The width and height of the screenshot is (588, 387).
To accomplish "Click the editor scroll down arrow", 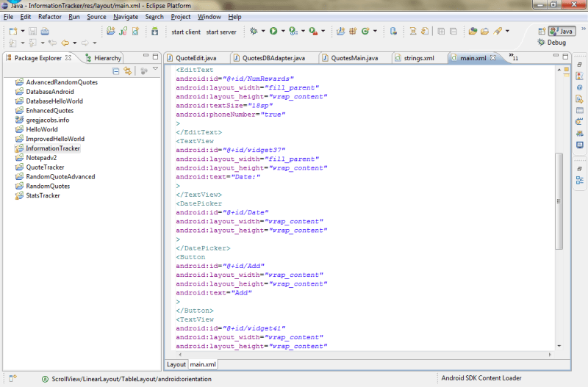I will (x=559, y=346).
